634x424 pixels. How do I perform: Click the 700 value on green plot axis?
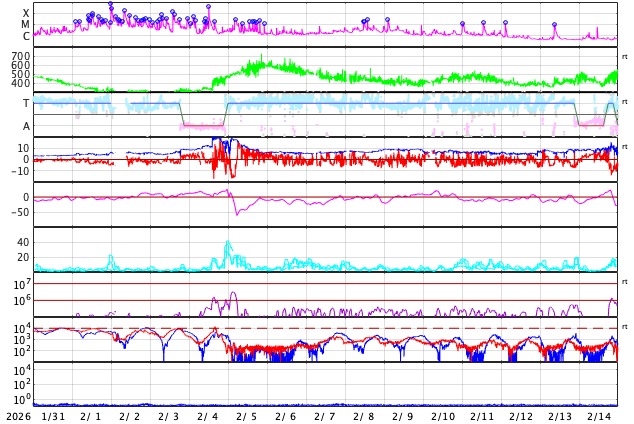click(21, 56)
